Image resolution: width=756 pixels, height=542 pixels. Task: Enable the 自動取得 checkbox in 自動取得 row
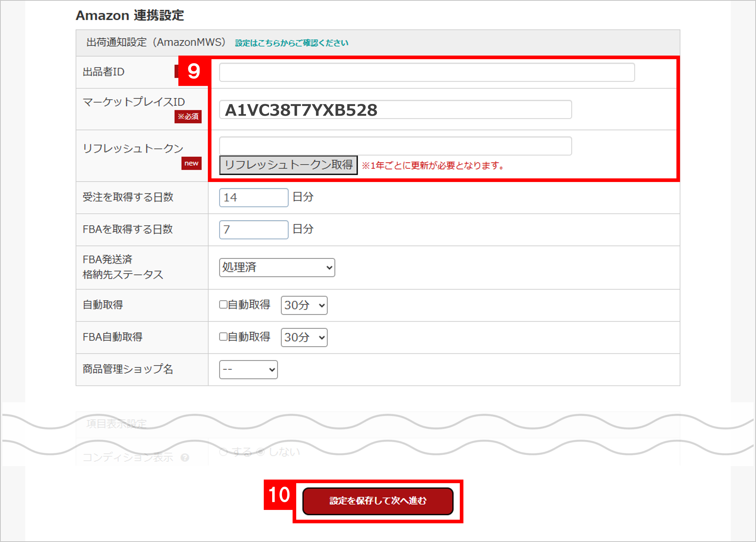coord(223,305)
